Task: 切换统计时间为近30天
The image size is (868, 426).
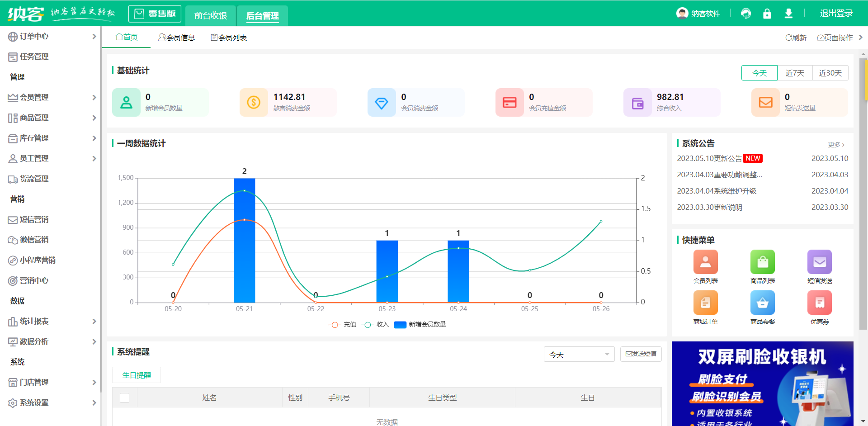Action: click(x=830, y=73)
